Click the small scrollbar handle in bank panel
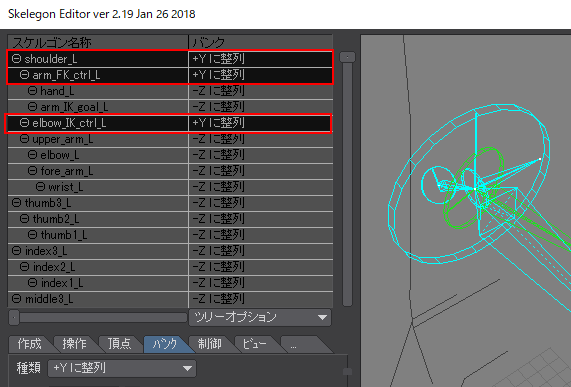Image resolution: width=571 pixels, height=387 pixels. coord(347,371)
